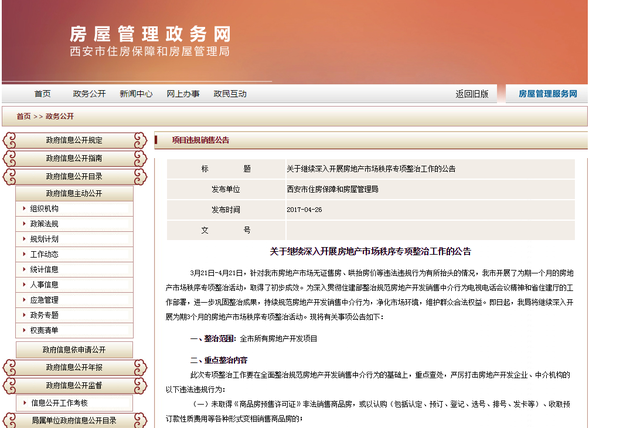Select 政策法规 in the sidebar list

tap(44, 224)
